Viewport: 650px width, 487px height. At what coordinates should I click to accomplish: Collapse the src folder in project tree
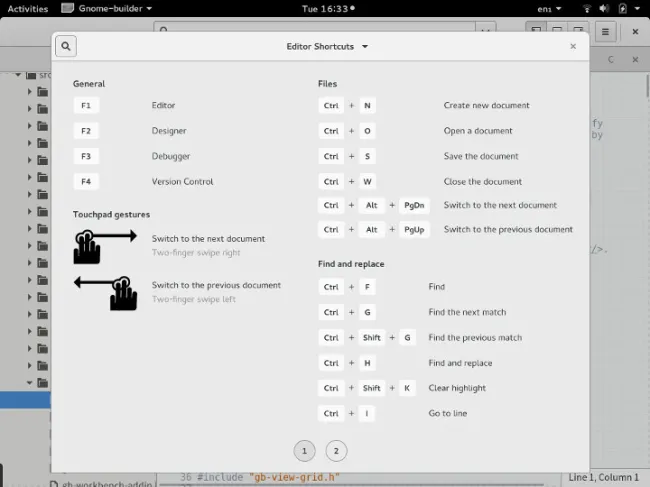18,75
